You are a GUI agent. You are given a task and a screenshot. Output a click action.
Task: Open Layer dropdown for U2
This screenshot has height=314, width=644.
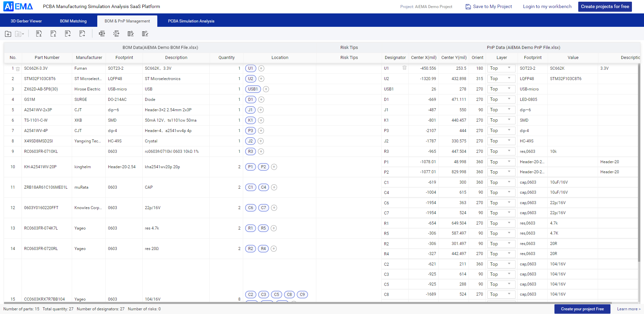(501, 78)
